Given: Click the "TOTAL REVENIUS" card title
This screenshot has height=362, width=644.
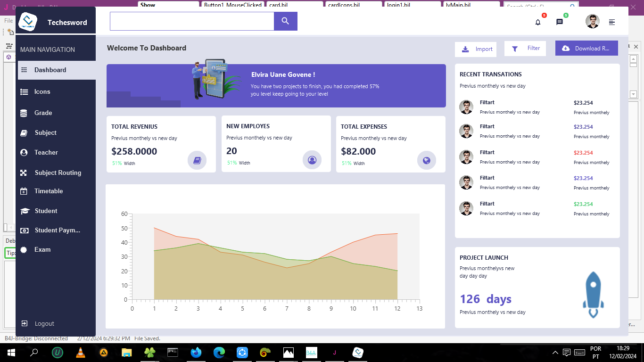Looking at the screenshot, I should click(x=134, y=126).
